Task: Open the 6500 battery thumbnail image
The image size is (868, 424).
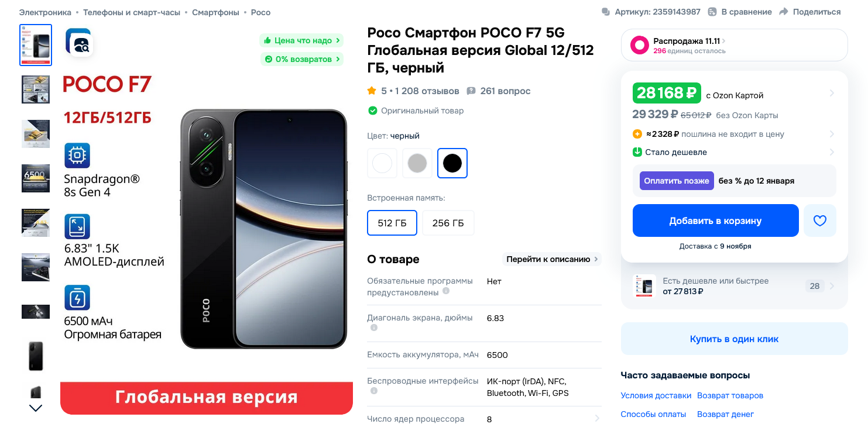Action: [x=36, y=178]
